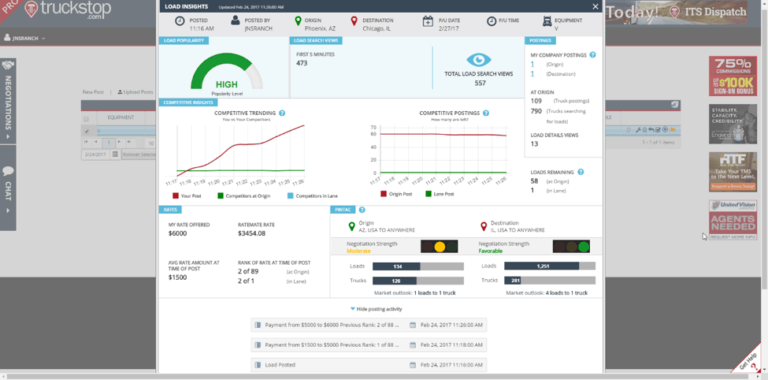The width and height of the screenshot is (768, 380).
Task: Open the New Post link
Action: click(93, 92)
